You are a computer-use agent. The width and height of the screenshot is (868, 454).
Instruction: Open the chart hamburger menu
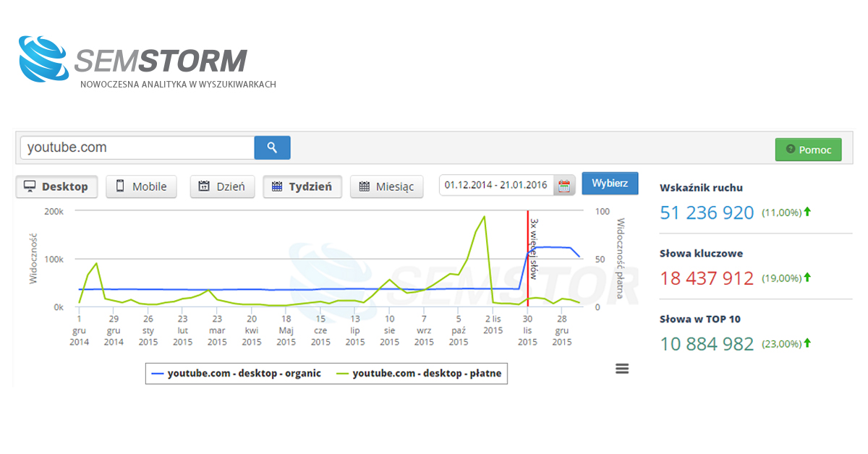622,369
